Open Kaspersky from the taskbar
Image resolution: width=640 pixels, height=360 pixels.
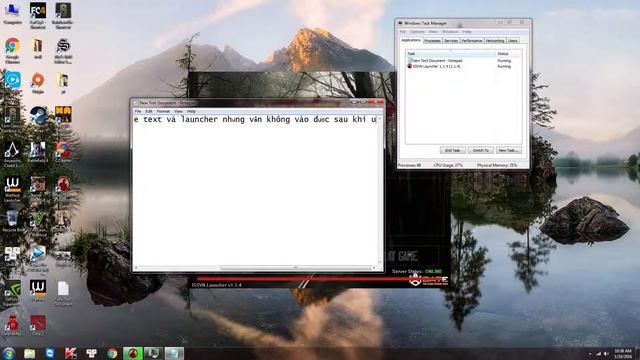tap(71, 353)
